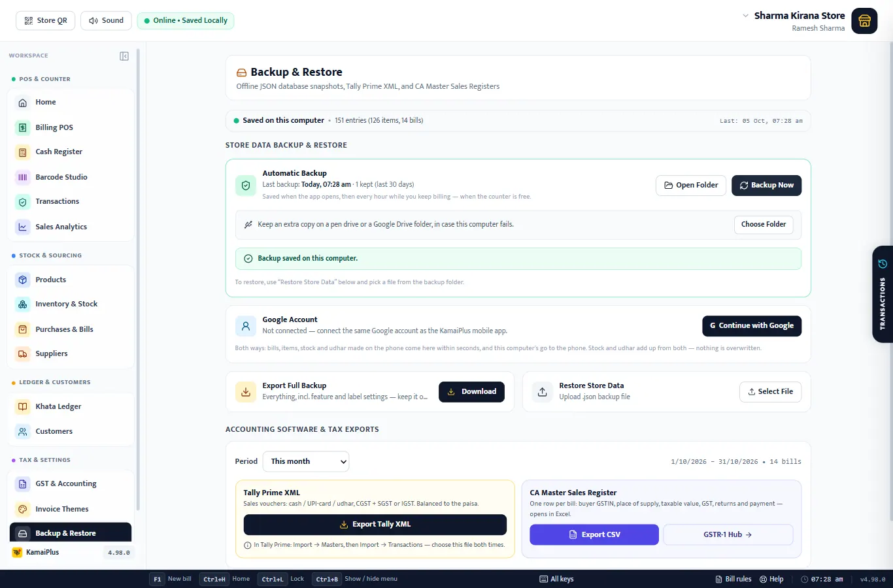Viewport: 893px width, 588px height.
Task: Open the Customers people icon
Action: pos(23,431)
